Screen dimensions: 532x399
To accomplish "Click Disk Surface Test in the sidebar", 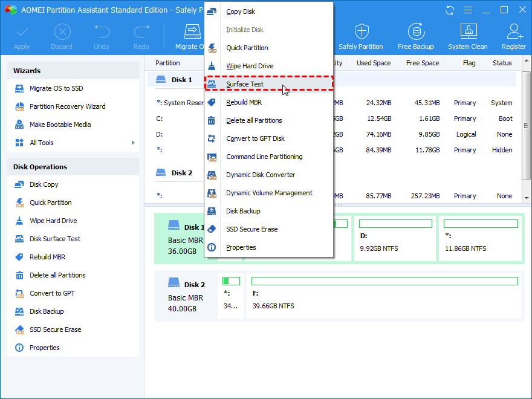I will pos(54,239).
